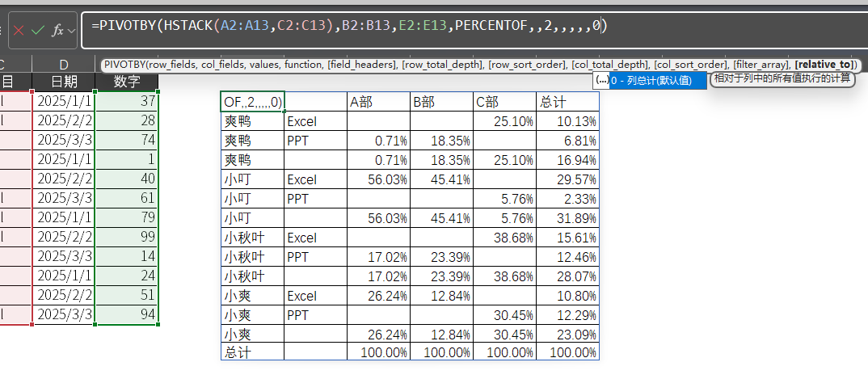The width and height of the screenshot is (868, 379).
Task: Click the [field_headers] argument in tooltip
Action: coord(362,65)
